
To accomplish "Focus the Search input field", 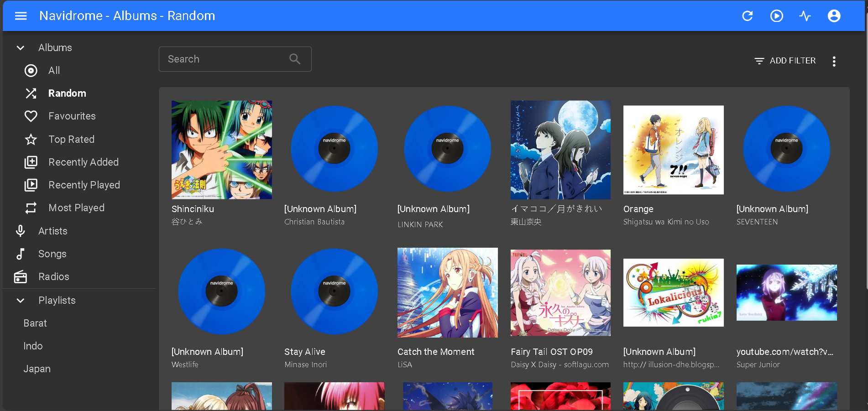I will (224, 59).
